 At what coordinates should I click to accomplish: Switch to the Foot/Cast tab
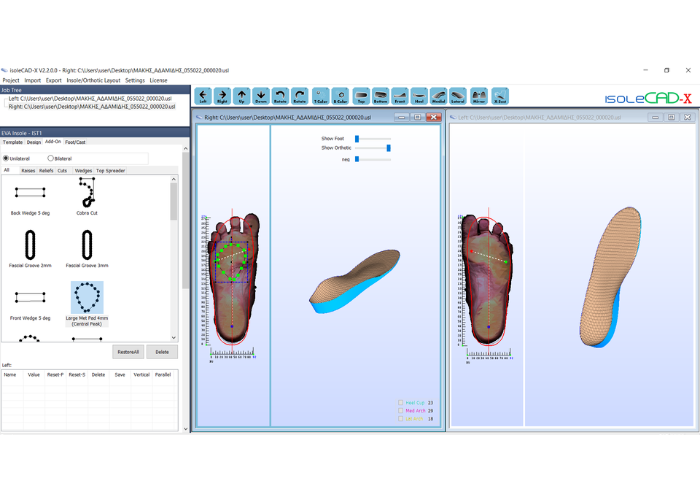pos(75,142)
